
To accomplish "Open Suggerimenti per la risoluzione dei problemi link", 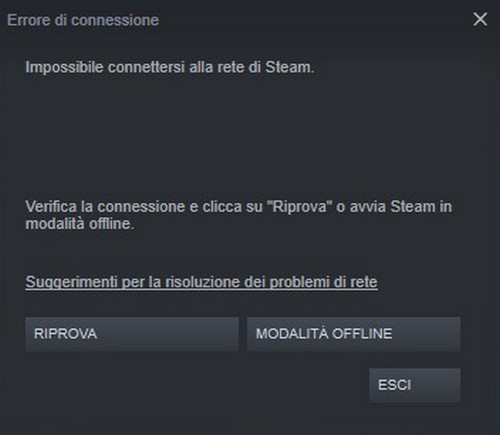I will pyautogui.click(x=201, y=282).
